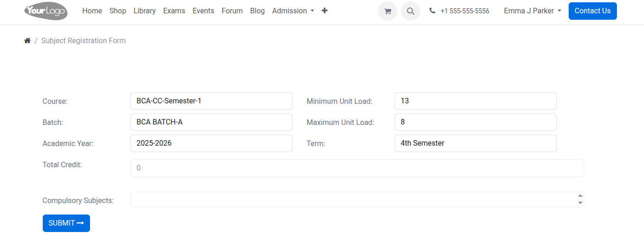Open the Shop page

[x=118, y=11]
